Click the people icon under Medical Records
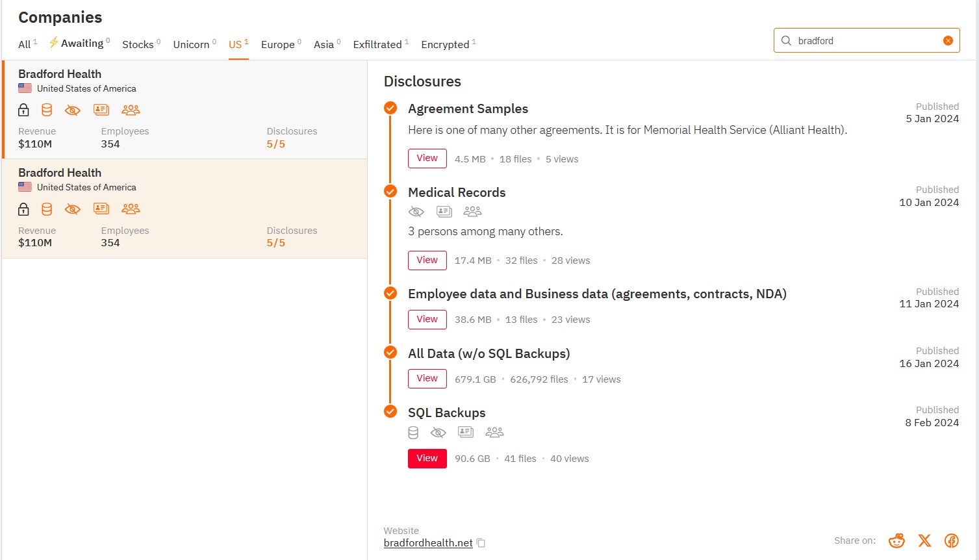Viewport: 979px width, 560px height. [472, 212]
